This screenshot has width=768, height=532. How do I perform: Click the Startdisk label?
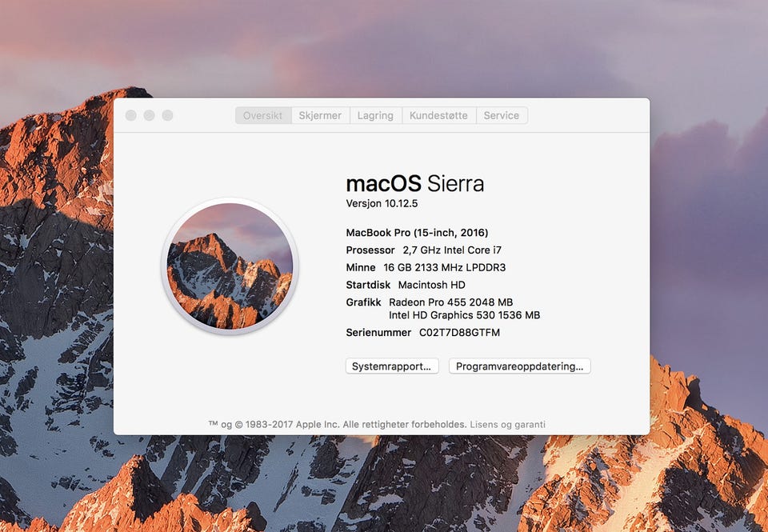[x=368, y=285]
